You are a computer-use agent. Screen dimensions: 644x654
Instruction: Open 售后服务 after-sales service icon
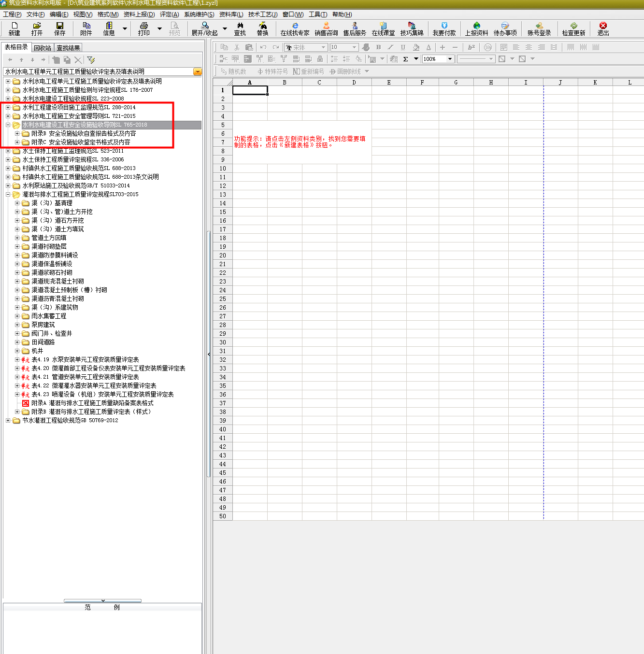pos(355,29)
